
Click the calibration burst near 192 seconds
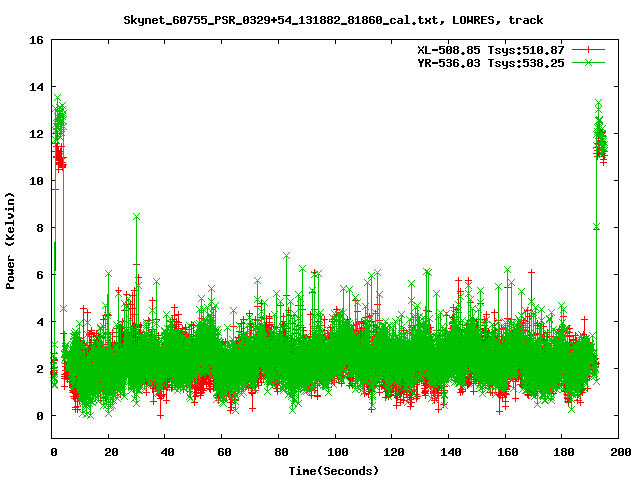[600, 131]
